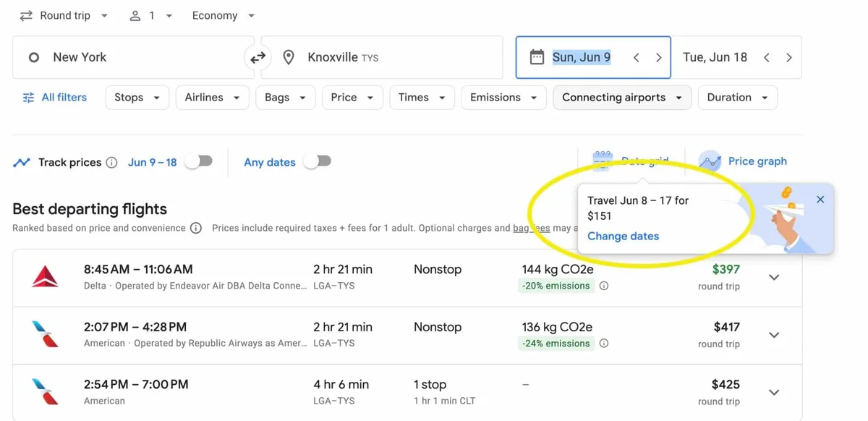Turn on the Any dates toggle
This screenshot has width=868, height=421.
click(317, 161)
